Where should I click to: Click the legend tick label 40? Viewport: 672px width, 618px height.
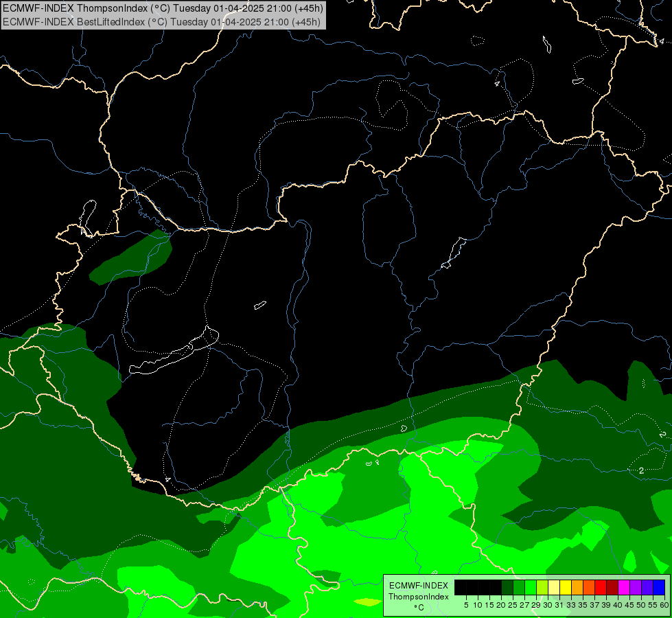click(618, 605)
